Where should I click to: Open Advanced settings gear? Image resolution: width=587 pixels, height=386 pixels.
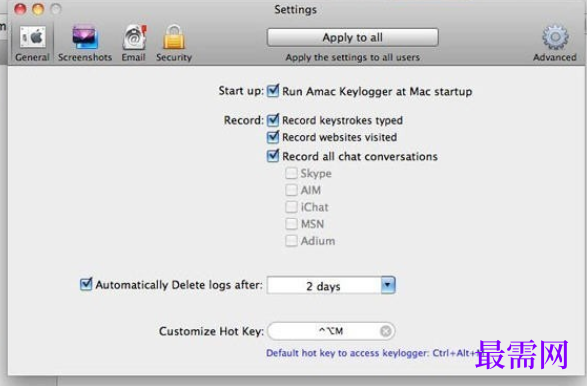coord(555,43)
